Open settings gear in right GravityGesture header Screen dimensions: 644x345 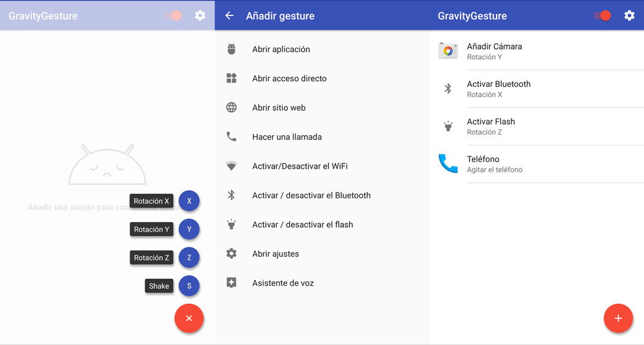[629, 15]
